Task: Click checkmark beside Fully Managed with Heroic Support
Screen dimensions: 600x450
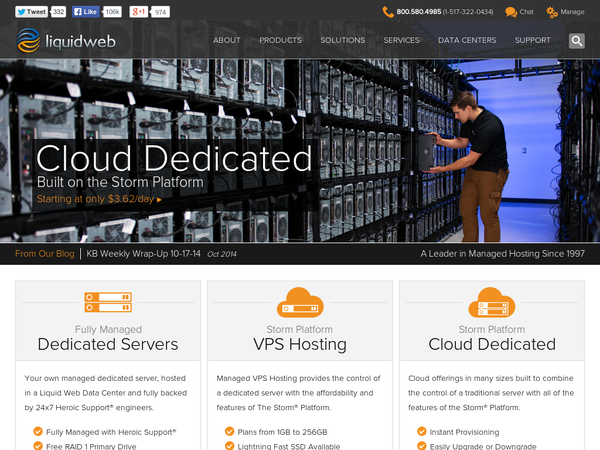Action: coord(38,432)
